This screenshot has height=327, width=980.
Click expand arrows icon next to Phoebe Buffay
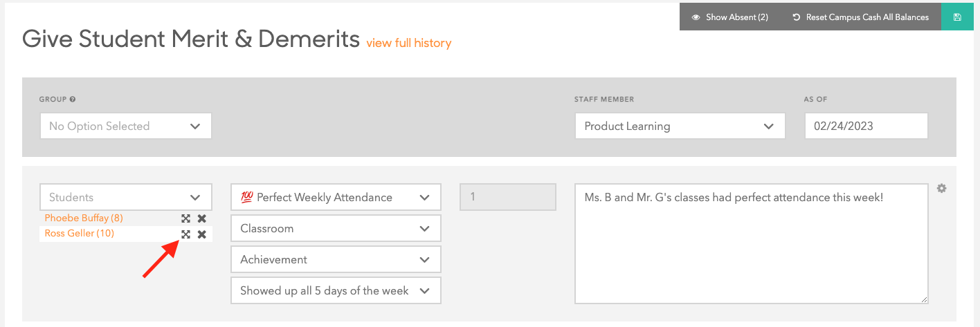tap(185, 218)
